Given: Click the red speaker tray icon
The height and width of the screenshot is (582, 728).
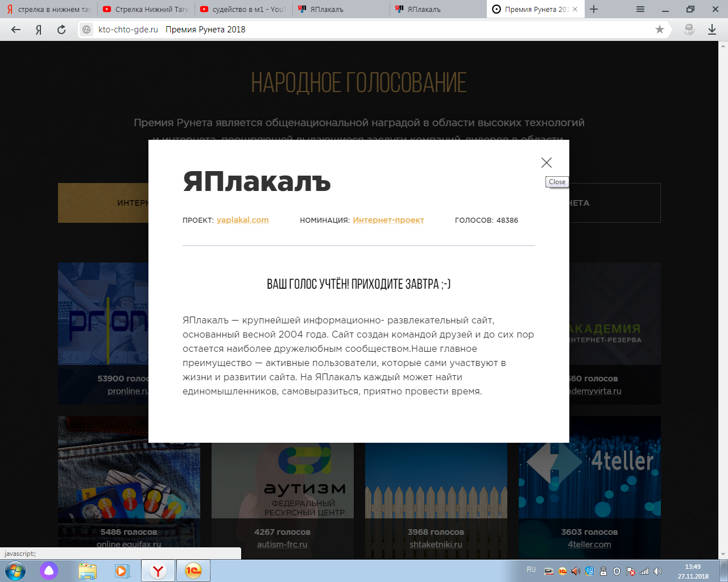Looking at the screenshot, I should (x=576, y=571).
